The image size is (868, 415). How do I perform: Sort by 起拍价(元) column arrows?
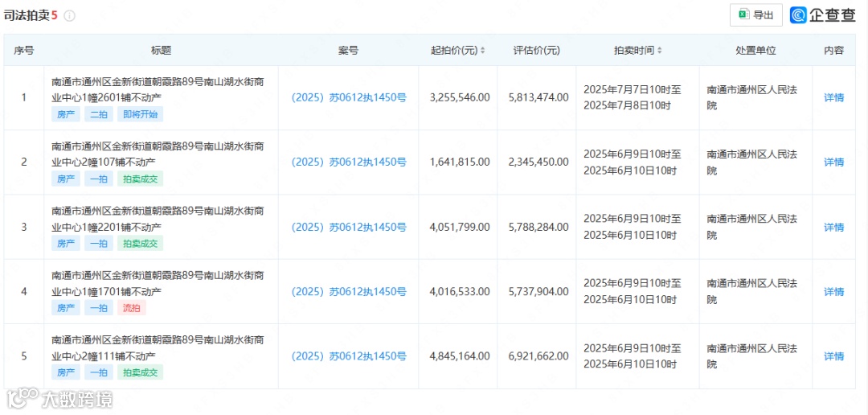[482, 51]
